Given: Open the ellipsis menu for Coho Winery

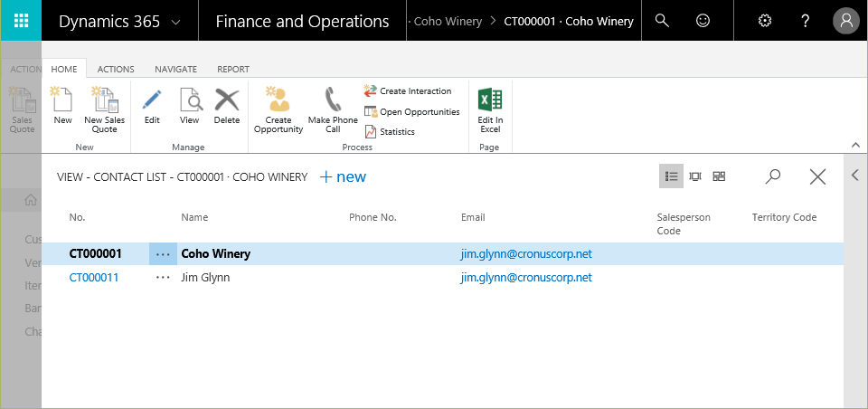Looking at the screenshot, I should (x=163, y=254).
